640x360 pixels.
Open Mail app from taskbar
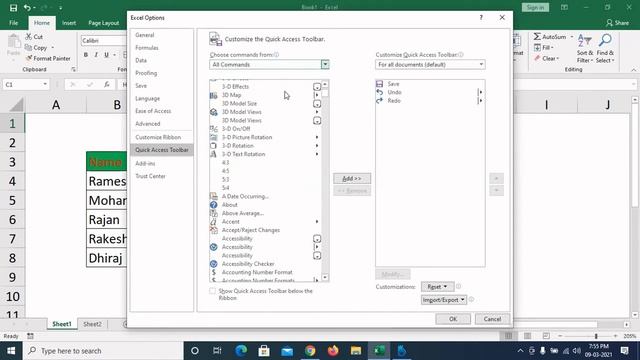(x=287, y=351)
